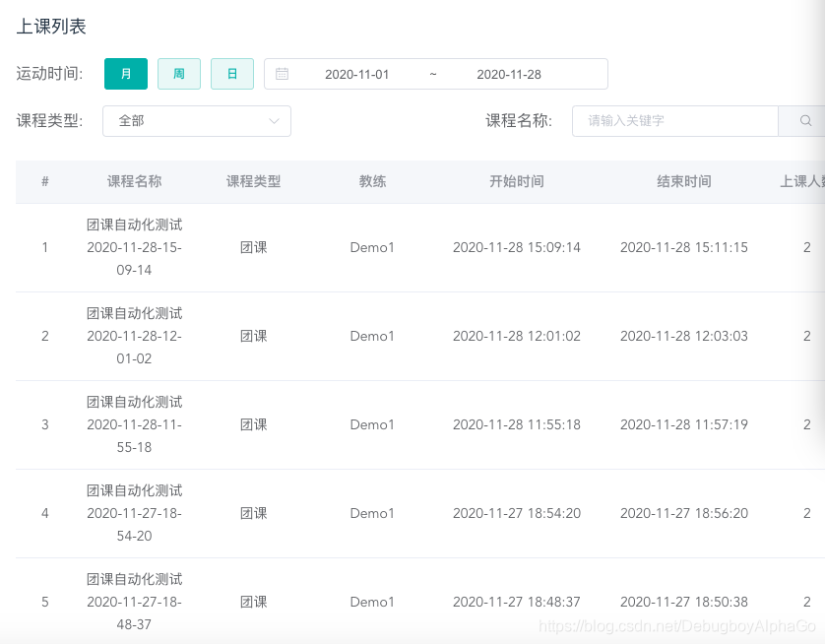Open the calendar icon in date range
Image resolution: width=825 pixels, height=644 pixels.
[282, 74]
